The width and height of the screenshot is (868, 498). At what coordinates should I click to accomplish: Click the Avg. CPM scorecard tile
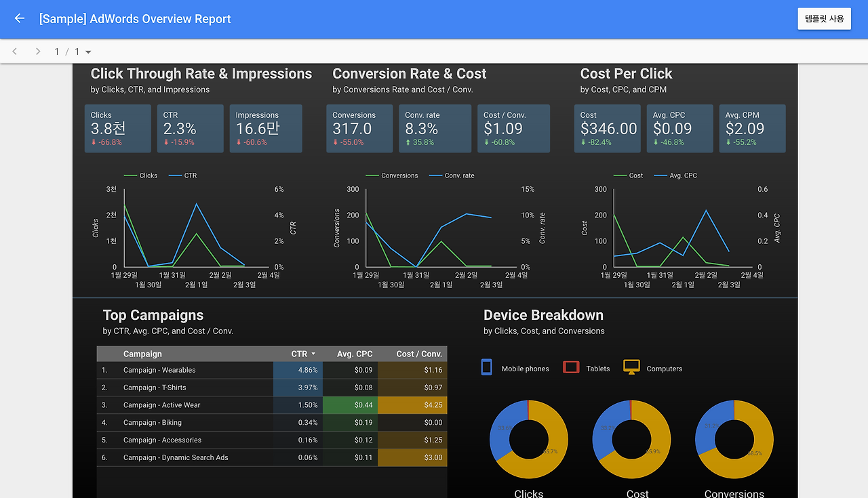tap(752, 129)
